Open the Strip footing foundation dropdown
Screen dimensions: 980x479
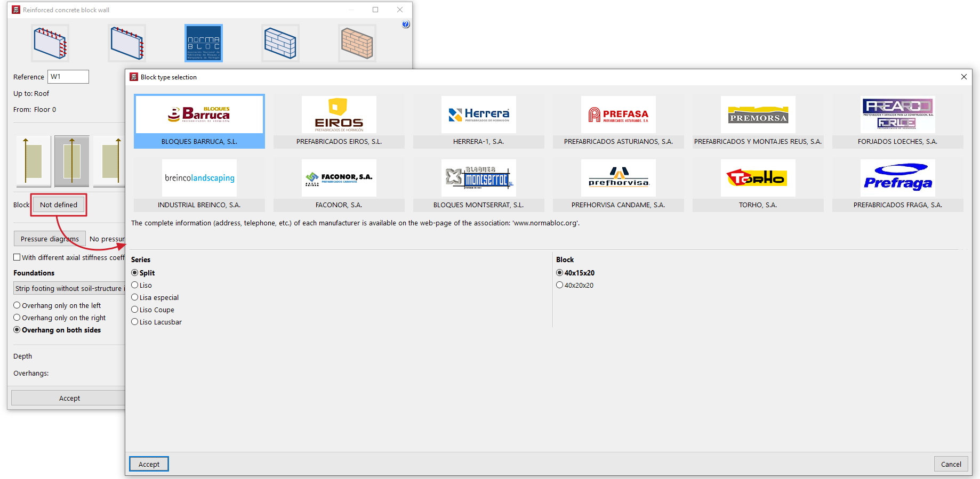pos(69,288)
